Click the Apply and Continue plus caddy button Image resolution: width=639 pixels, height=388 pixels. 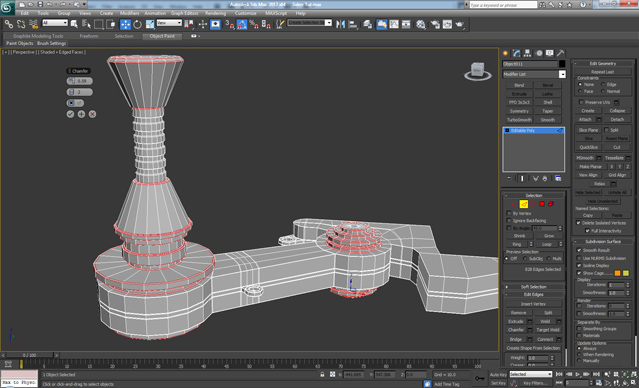pos(81,114)
